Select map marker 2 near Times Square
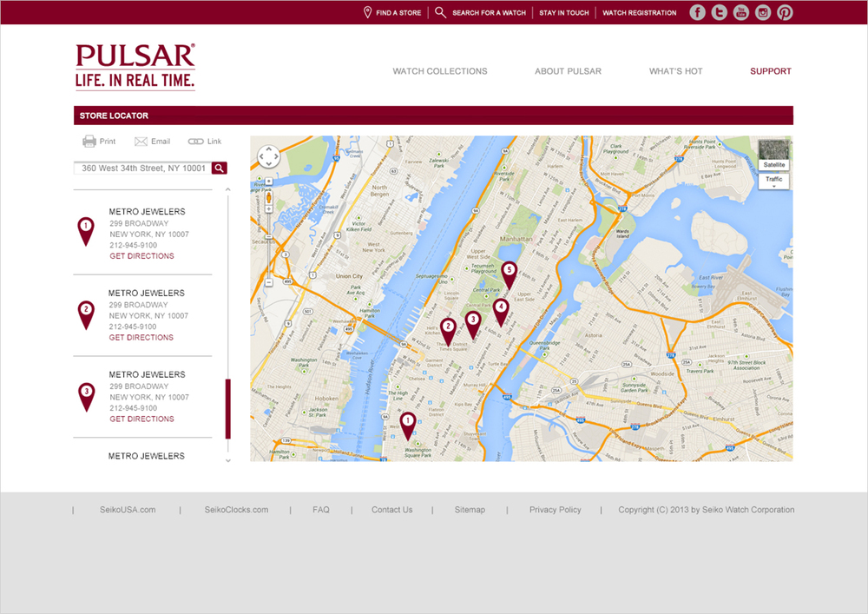This screenshot has width=868, height=614. coord(448,333)
